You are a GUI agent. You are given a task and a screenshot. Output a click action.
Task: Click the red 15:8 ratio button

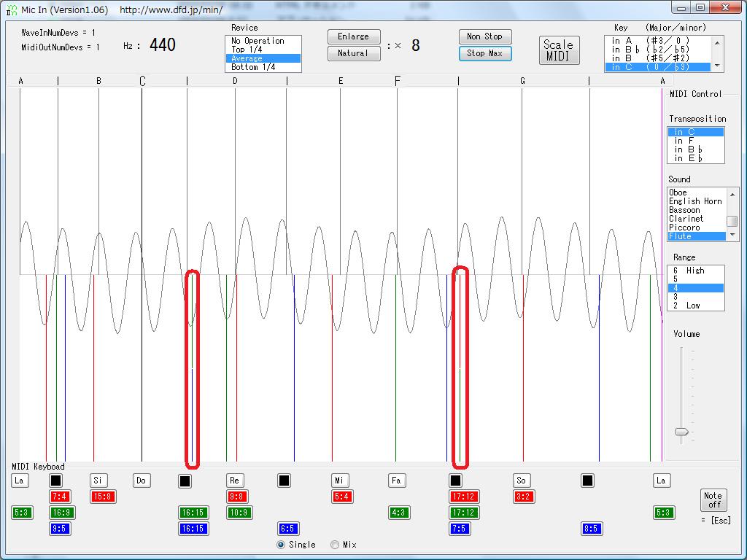103,497
